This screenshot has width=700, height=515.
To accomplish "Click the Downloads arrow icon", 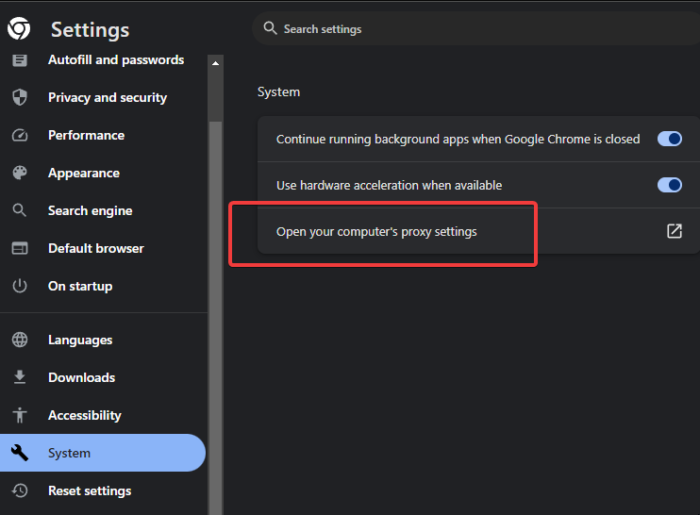I will pos(19,378).
